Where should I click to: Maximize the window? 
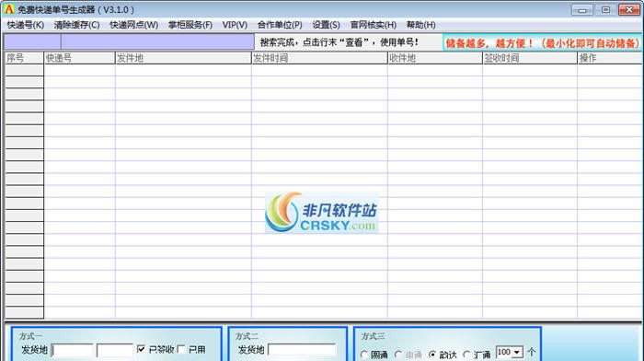(605, 10)
